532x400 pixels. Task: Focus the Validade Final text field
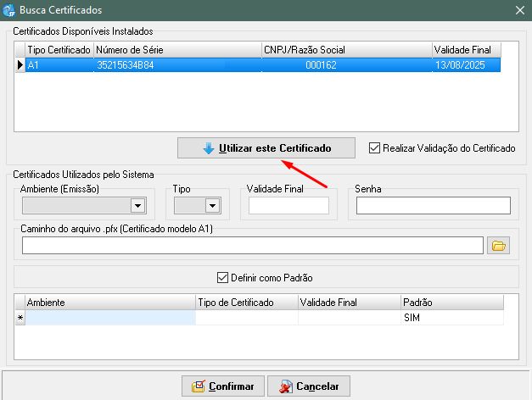click(288, 205)
